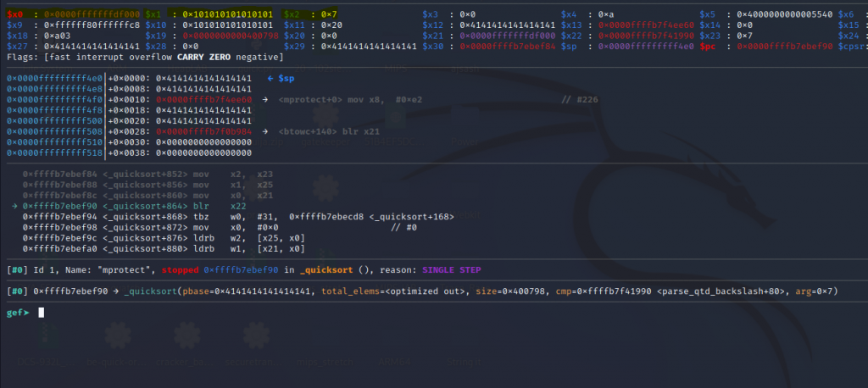Screen dimensions: 868x388
Task: Click the <mprotect+0> symbol on the stack
Action: pyautogui.click(x=307, y=100)
